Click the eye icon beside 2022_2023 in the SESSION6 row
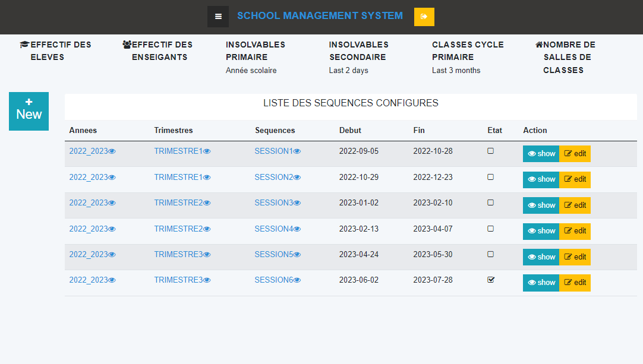Image resolution: width=643 pixels, height=364 pixels. tap(112, 280)
